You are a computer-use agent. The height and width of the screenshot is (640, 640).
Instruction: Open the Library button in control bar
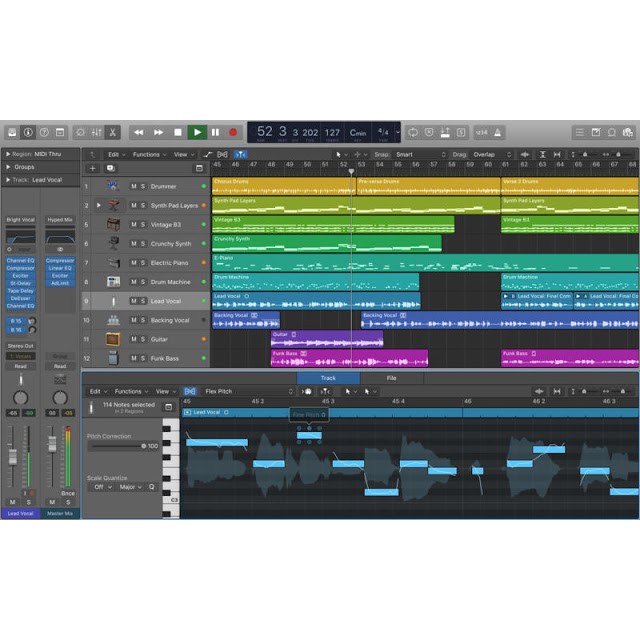point(12,132)
